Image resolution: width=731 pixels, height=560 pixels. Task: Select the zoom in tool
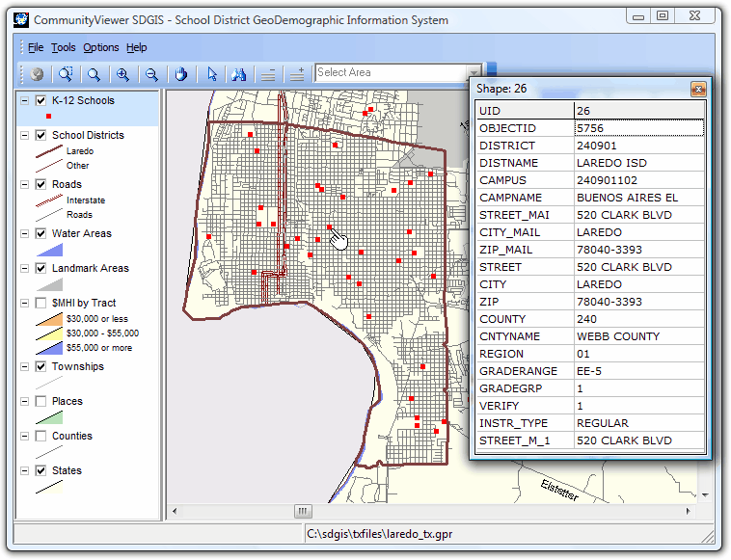tap(122, 73)
